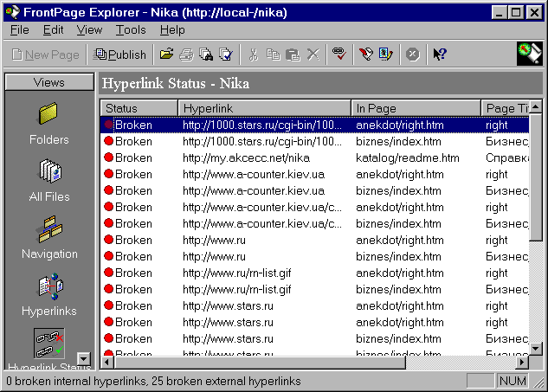Open Cross File Find binoculars icon
This screenshot has height=392, width=548.
pyautogui.click(x=206, y=55)
